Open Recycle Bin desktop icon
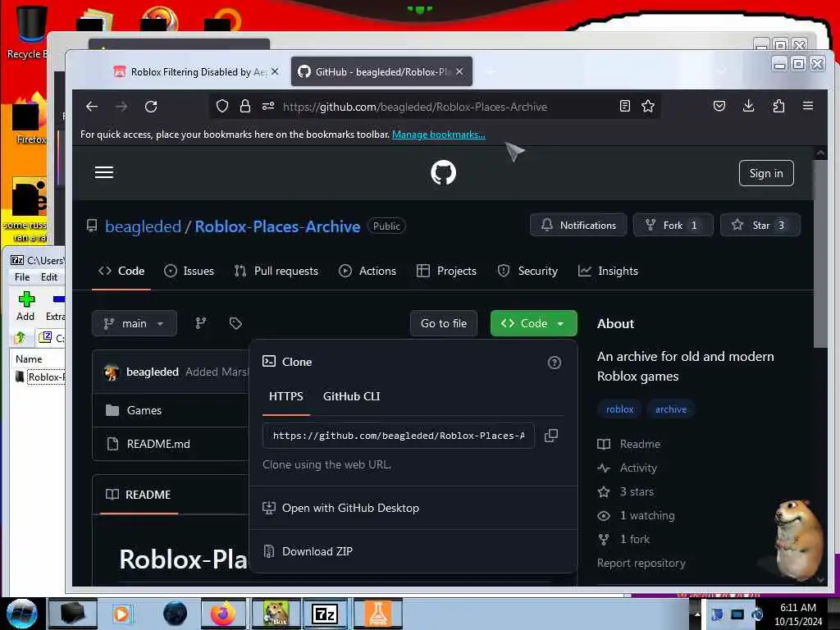This screenshot has height=630, width=840. pos(30,31)
